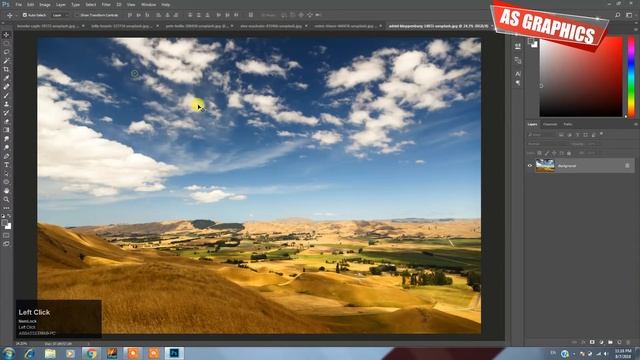Select the Zoom tool
640x360 pixels.
click(6, 199)
